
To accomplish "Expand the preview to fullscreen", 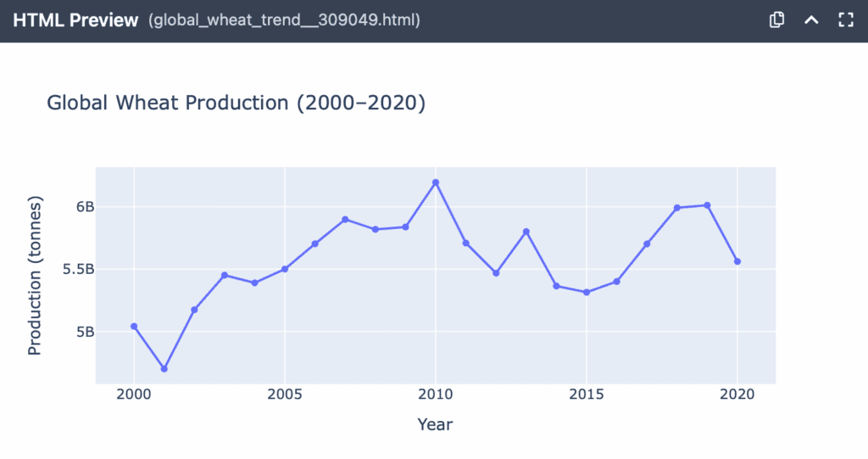I will pyautogui.click(x=845, y=20).
